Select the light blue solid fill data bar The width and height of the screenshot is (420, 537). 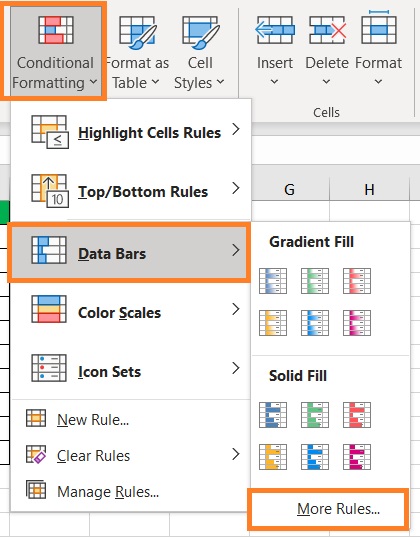(x=315, y=457)
